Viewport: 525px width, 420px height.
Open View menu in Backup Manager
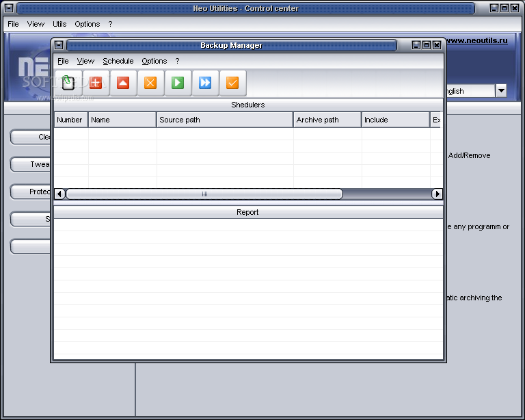coord(85,61)
